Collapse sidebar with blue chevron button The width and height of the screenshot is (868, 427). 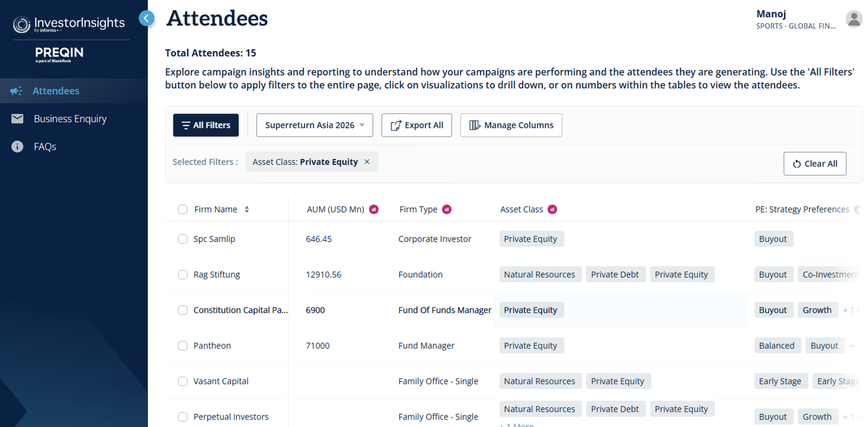pyautogui.click(x=146, y=18)
